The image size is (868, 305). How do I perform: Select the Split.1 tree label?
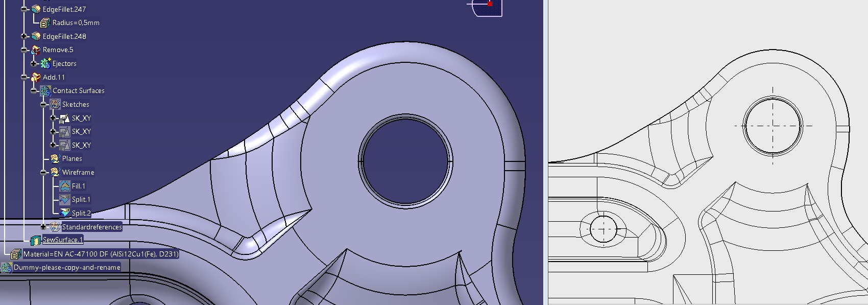click(81, 199)
